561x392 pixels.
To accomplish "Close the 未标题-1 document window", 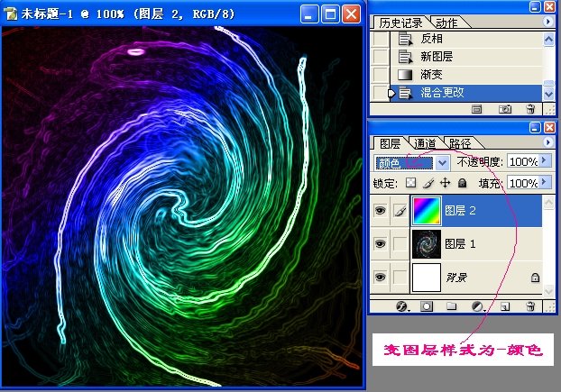I will pyautogui.click(x=352, y=14).
